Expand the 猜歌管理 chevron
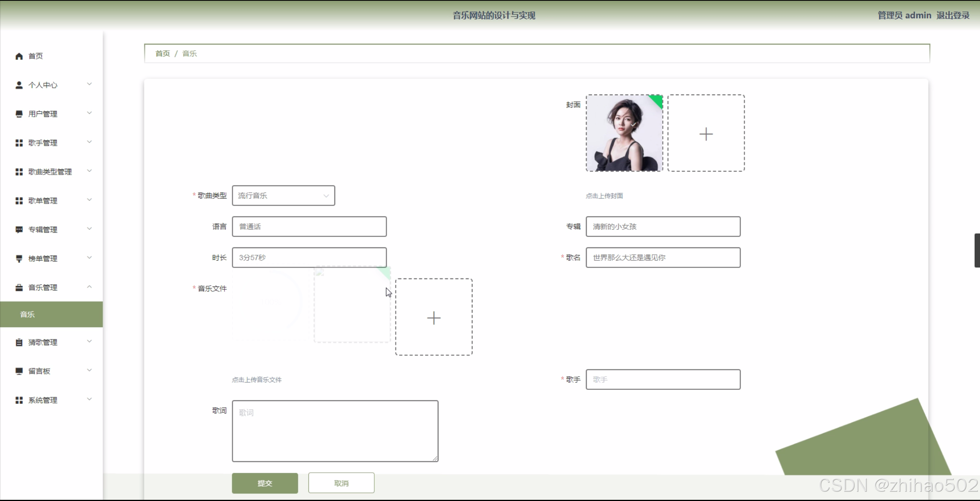 pos(89,341)
